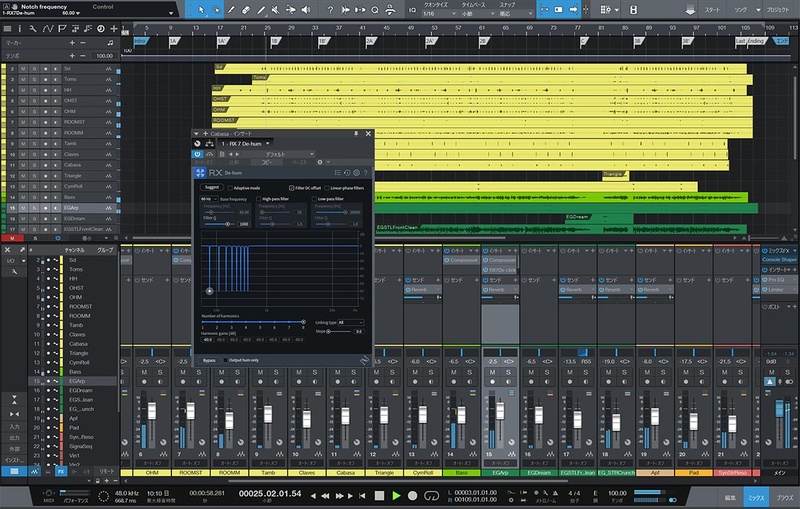Open the 60 Hz base frequency dropdown
The image size is (800, 509).
(x=207, y=199)
